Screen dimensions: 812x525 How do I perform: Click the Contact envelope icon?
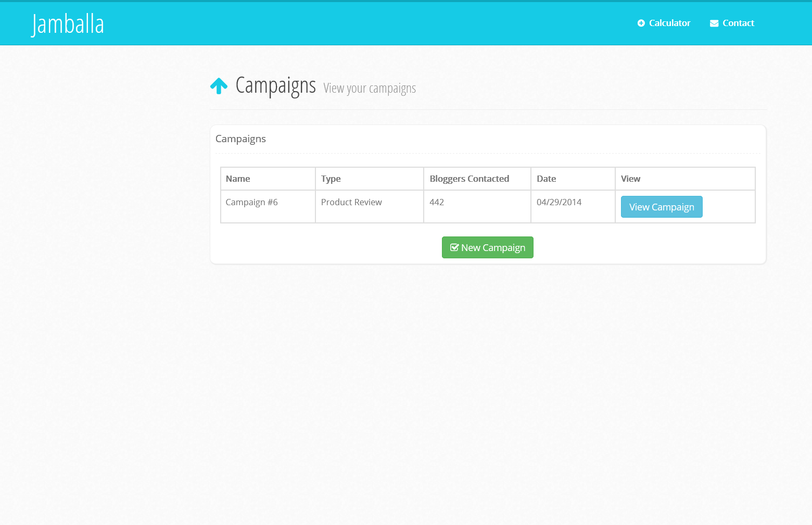[x=714, y=23]
